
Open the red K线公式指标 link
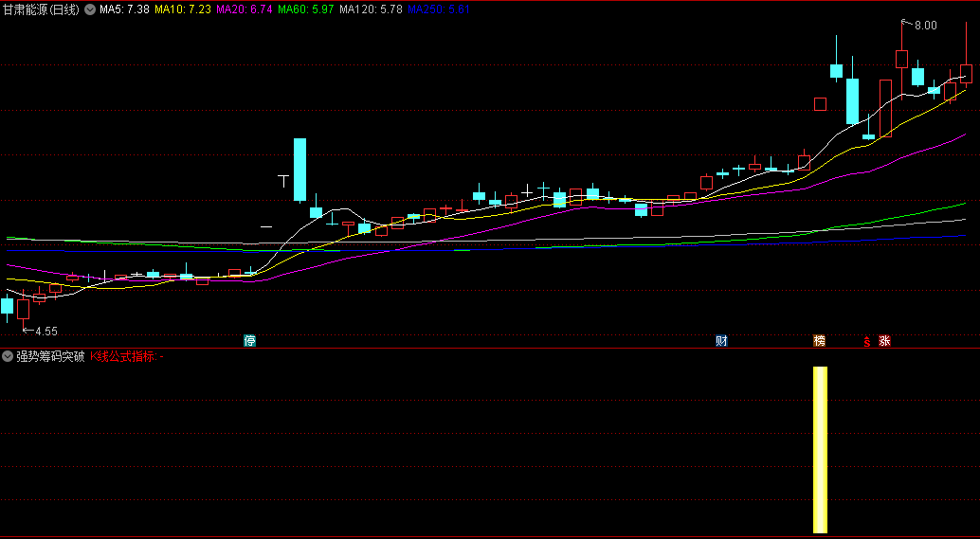pos(123,357)
